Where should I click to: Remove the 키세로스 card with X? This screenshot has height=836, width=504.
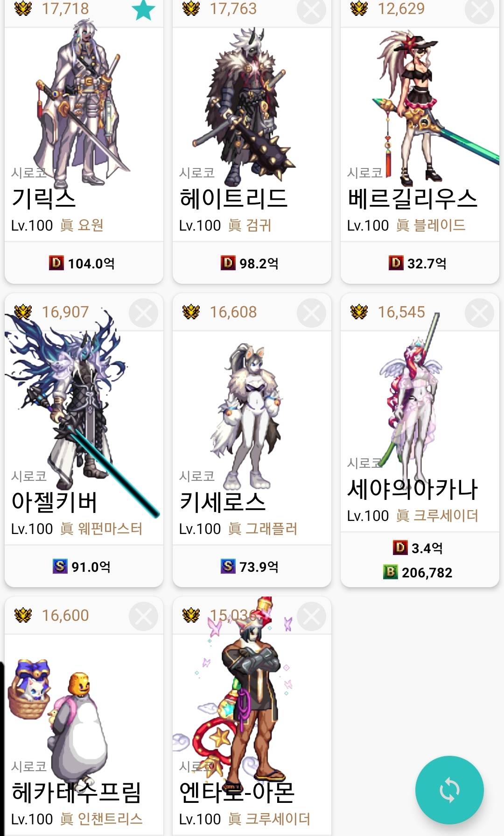click(x=311, y=313)
